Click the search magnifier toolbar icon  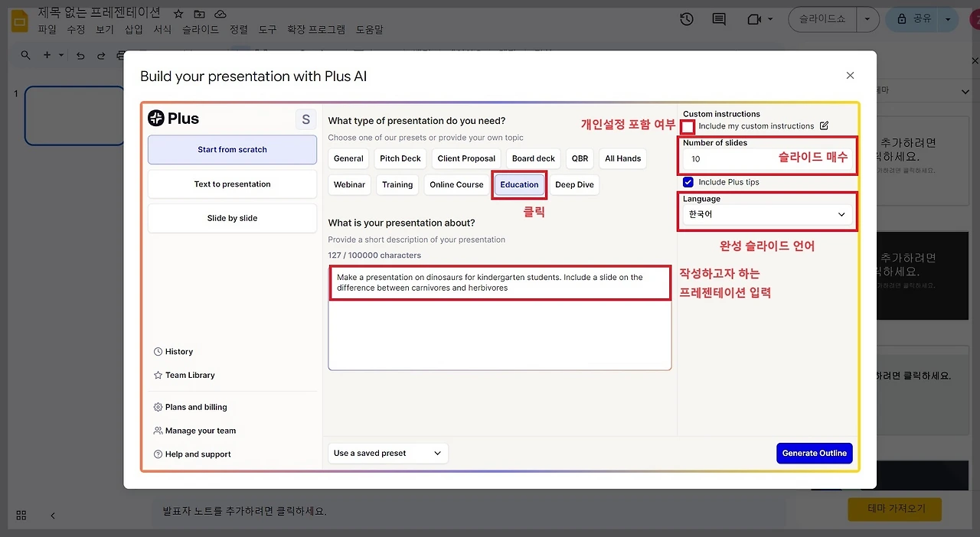26,55
